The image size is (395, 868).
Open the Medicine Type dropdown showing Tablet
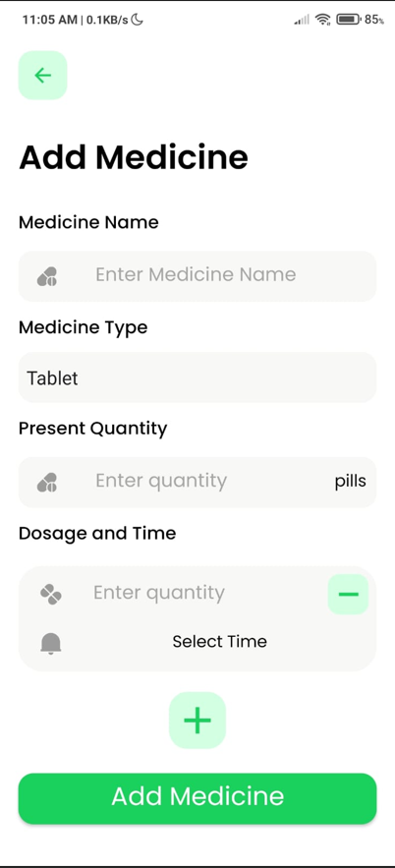pos(197,377)
